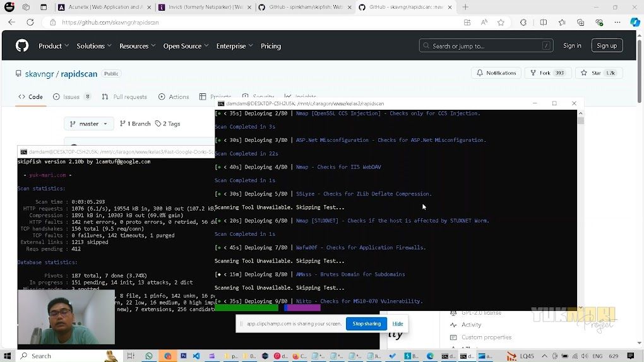The height and width of the screenshot is (362, 644).
Task: View the 1 Branch link
Action: pos(135,124)
